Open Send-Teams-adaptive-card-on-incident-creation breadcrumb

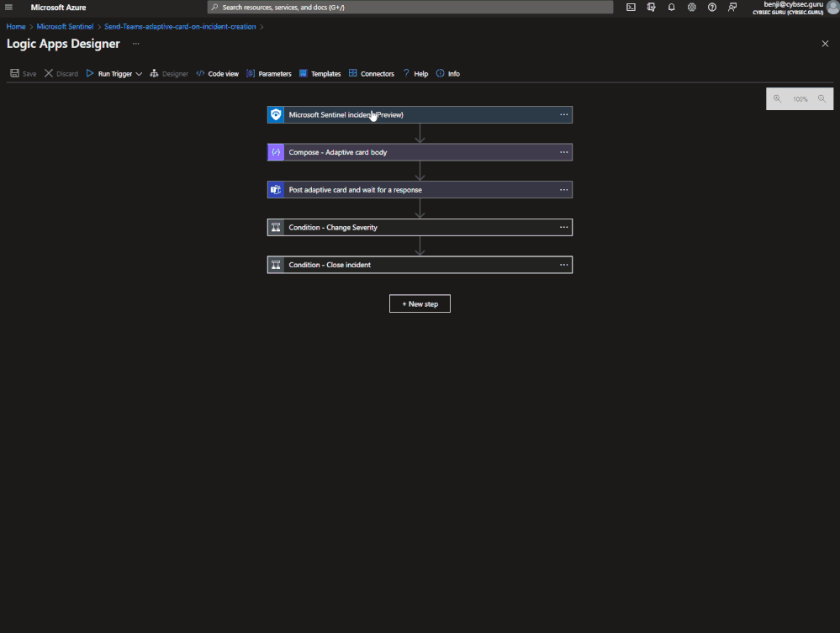coord(180,27)
